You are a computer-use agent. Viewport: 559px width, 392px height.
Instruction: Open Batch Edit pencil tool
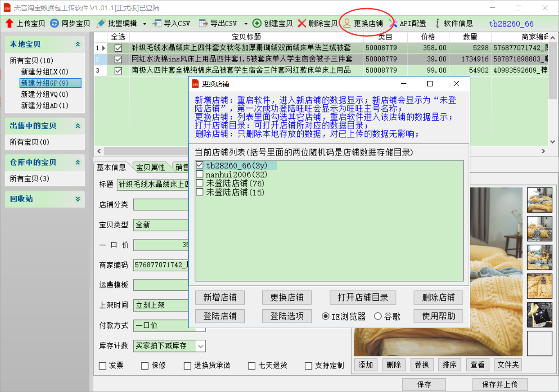coord(101,23)
